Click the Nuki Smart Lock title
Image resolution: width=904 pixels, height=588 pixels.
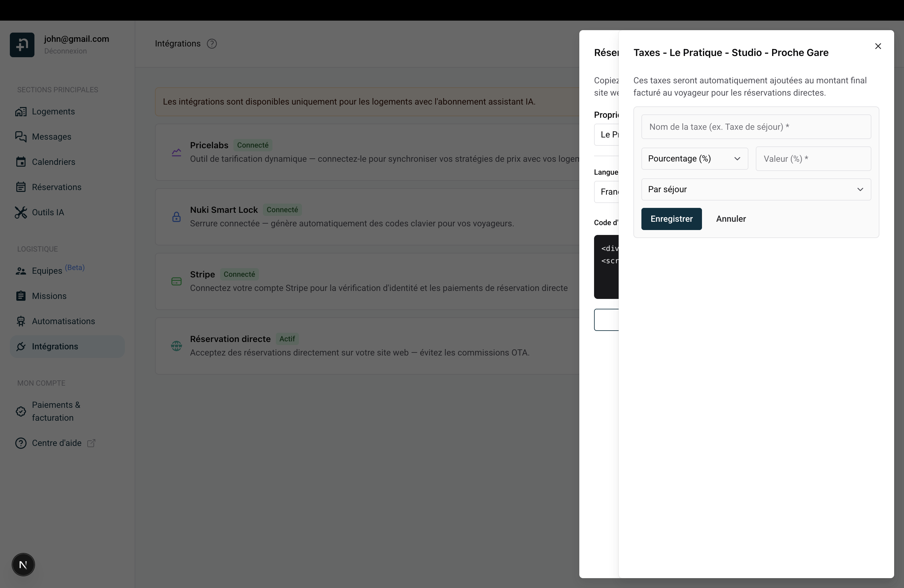224,210
